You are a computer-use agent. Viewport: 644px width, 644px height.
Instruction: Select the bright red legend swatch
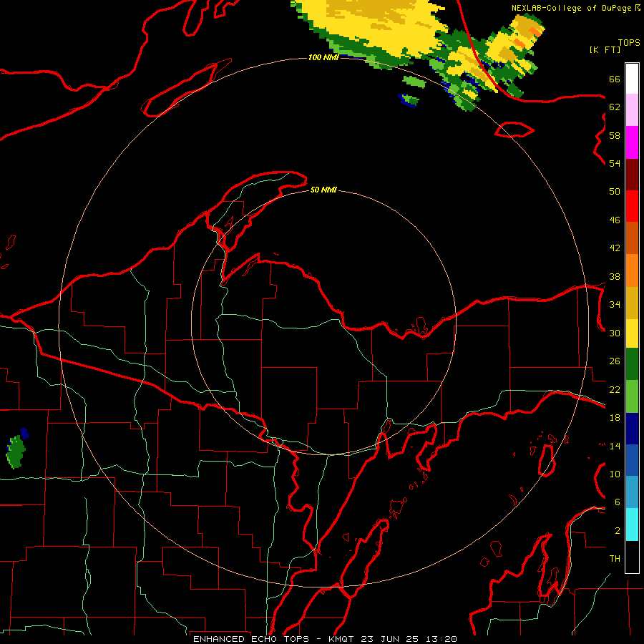coord(632,206)
